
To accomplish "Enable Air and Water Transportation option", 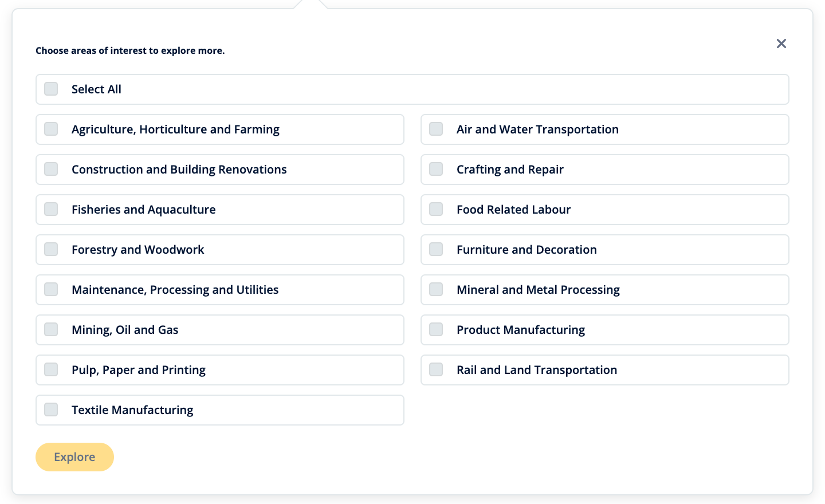I will (436, 129).
